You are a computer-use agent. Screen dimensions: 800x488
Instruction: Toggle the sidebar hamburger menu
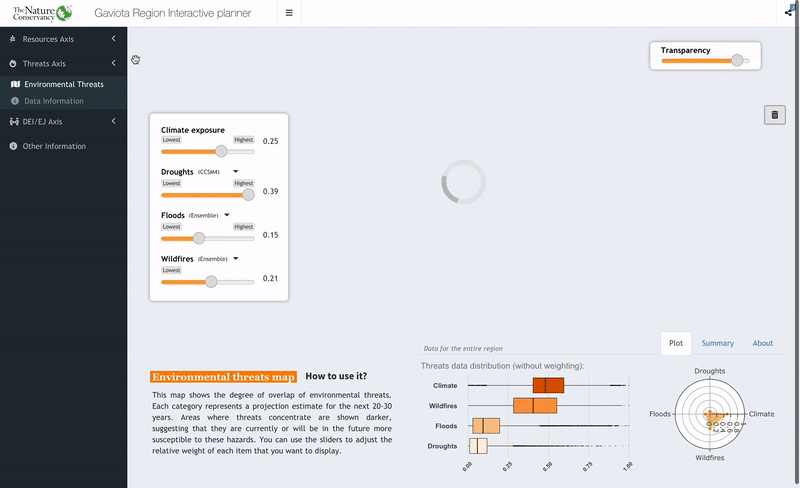point(289,13)
